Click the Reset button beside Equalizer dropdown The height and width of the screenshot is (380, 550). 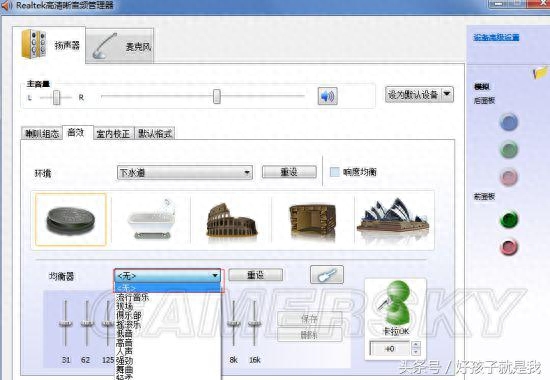tap(255, 275)
